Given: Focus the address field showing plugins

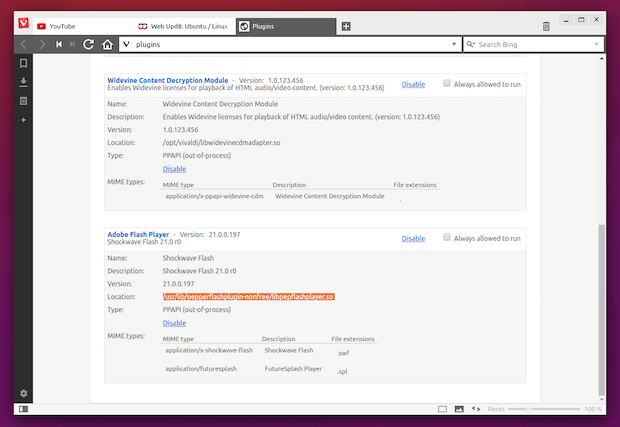Looking at the screenshot, I should tap(291, 44).
